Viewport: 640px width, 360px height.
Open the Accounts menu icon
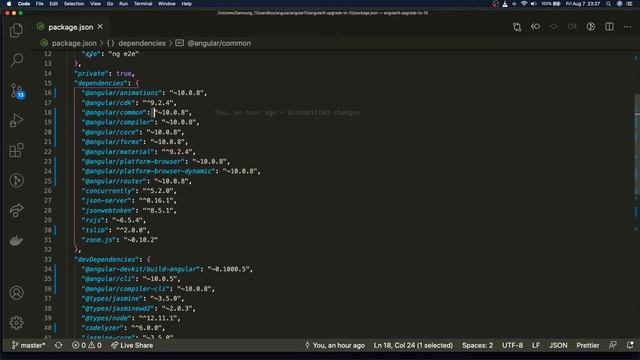16,293
